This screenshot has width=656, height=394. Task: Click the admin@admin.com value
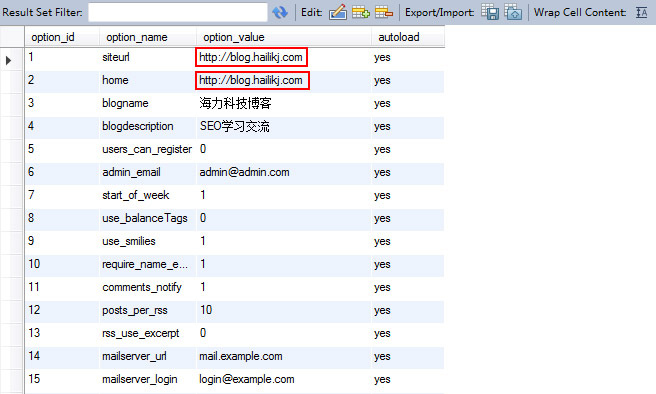coord(244,172)
